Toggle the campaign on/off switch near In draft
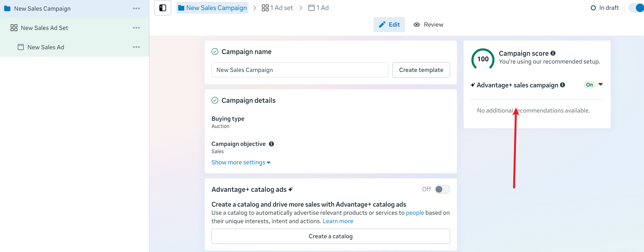 coord(636,8)
